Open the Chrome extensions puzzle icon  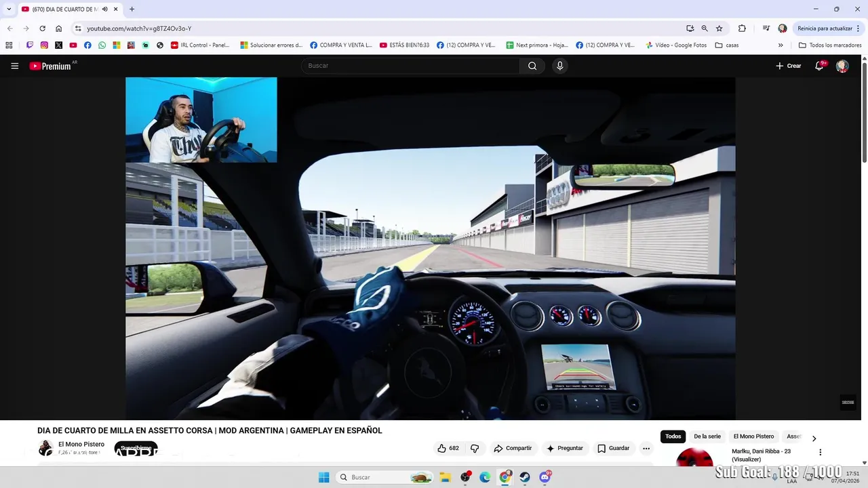click(x=742, y=28)
